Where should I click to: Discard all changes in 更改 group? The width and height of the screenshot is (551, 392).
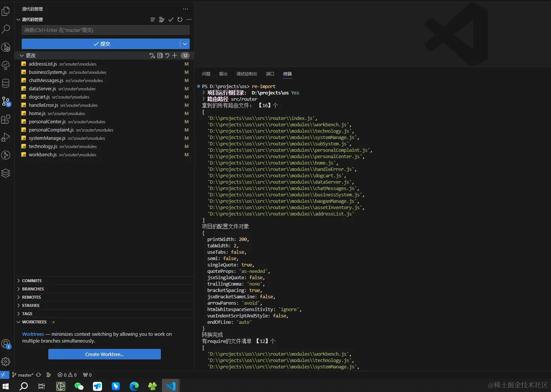(x=167, y=55)
